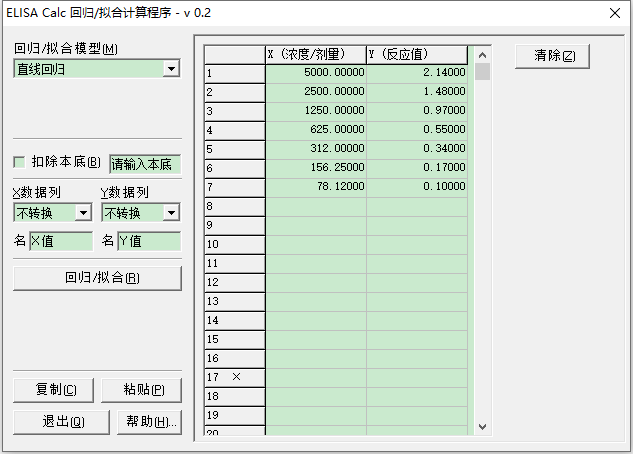
Task: Click the 粘贴 button
Action: pos(141,390)
